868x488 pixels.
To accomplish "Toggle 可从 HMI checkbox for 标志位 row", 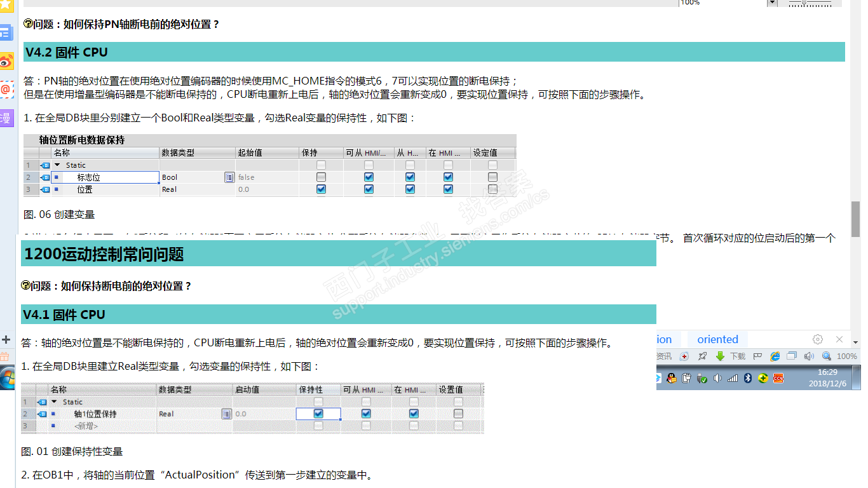I will tap(369, 177).
